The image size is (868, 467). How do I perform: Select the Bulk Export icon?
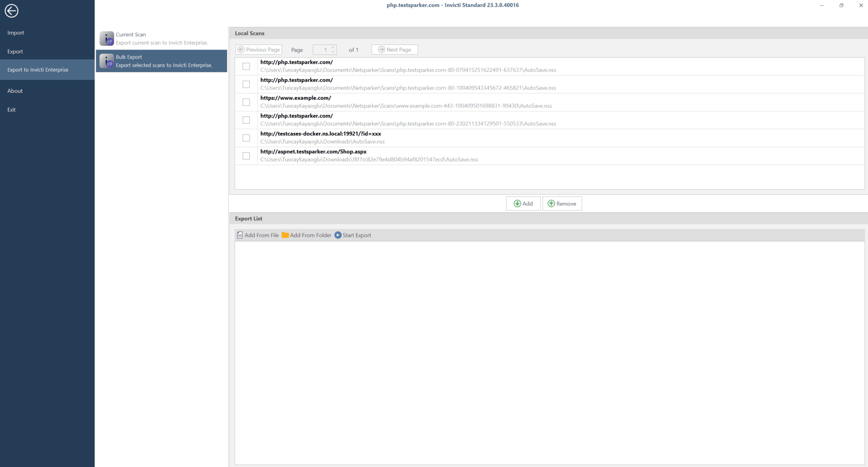point(107,61)
